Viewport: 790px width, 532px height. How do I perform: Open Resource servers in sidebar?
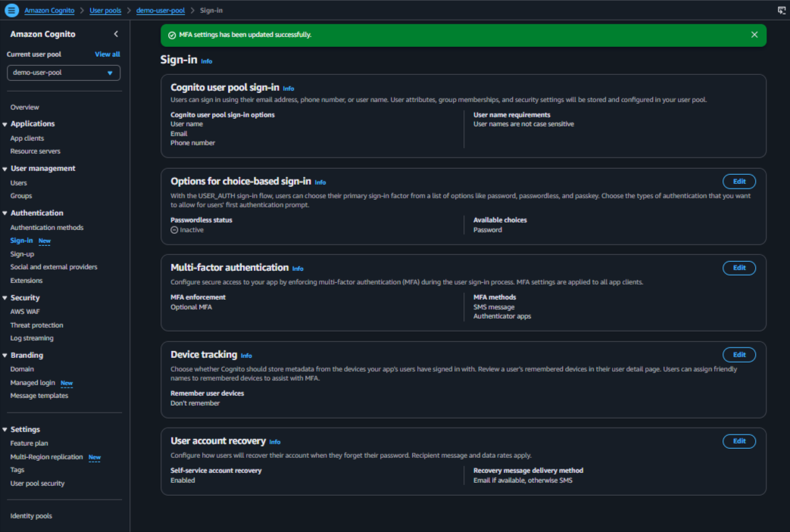pos(36,151)
